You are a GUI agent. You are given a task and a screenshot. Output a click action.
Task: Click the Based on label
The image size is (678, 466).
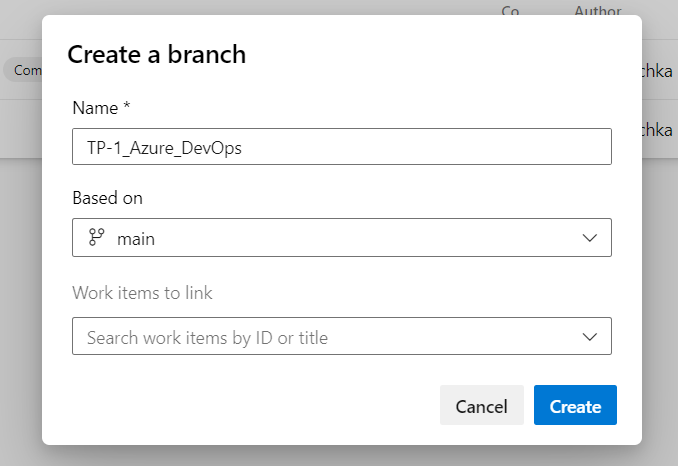click(x=107, y=198)
